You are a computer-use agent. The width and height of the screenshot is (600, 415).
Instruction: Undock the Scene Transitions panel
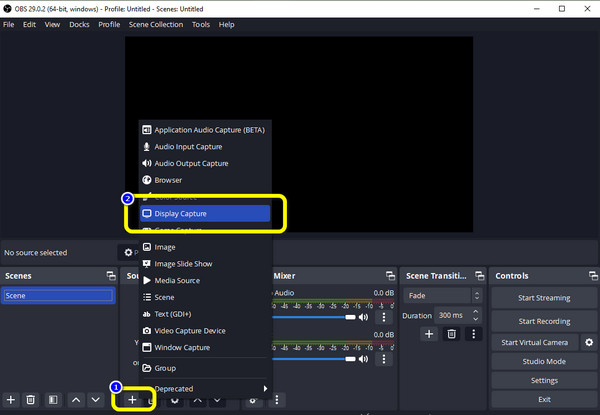(480, 276)
